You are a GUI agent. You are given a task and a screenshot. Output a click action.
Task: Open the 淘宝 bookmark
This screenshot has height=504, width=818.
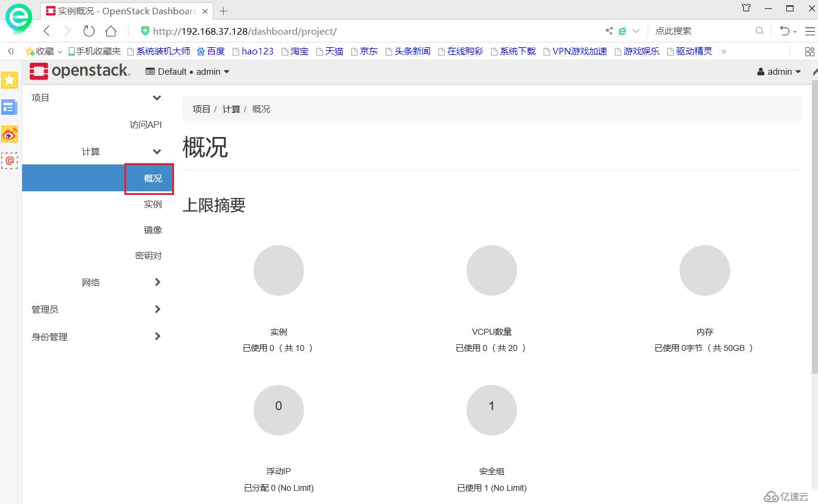295,51
